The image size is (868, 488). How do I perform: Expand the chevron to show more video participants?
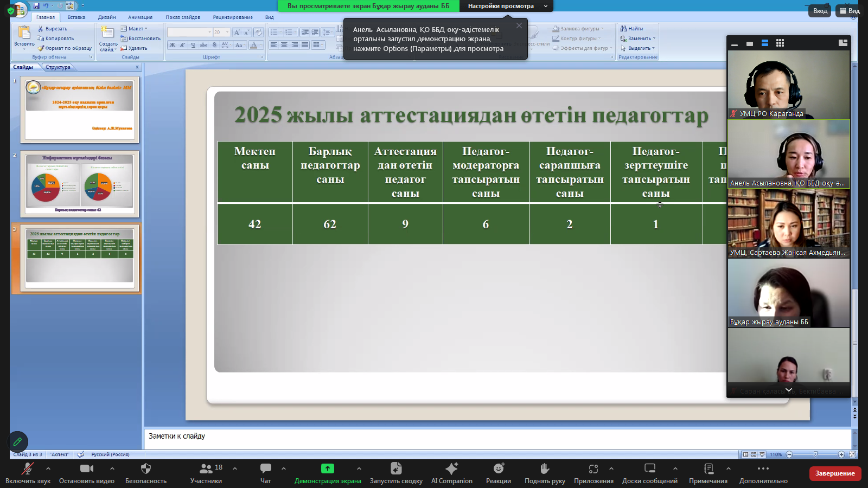click(x=788, y=390)
